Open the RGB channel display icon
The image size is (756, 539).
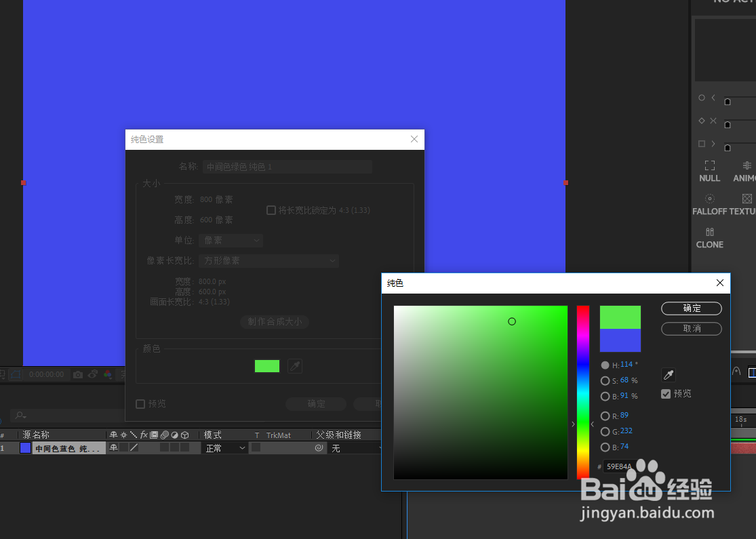[108, 374]
